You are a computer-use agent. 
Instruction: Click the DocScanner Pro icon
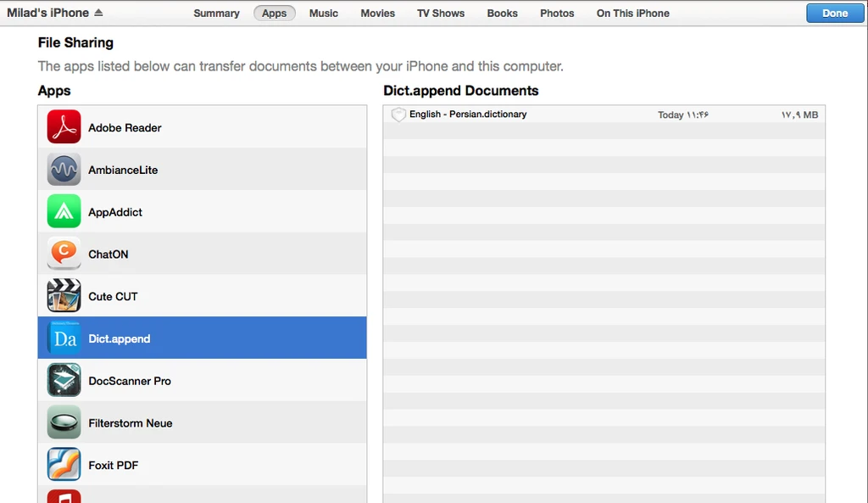pyautogui.click(x=64, y=380)
